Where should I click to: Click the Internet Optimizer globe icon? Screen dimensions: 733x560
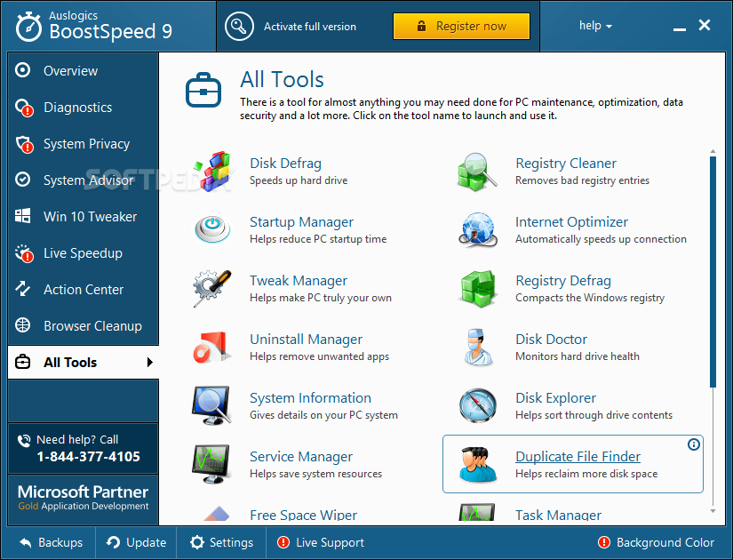click(x=477, y=229)
